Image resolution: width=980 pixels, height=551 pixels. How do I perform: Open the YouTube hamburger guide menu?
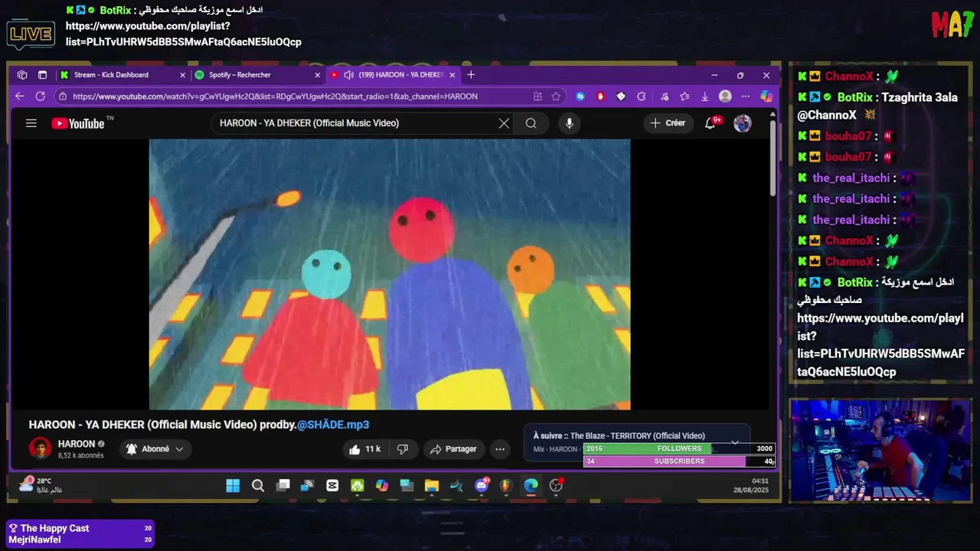pos(31,123)
